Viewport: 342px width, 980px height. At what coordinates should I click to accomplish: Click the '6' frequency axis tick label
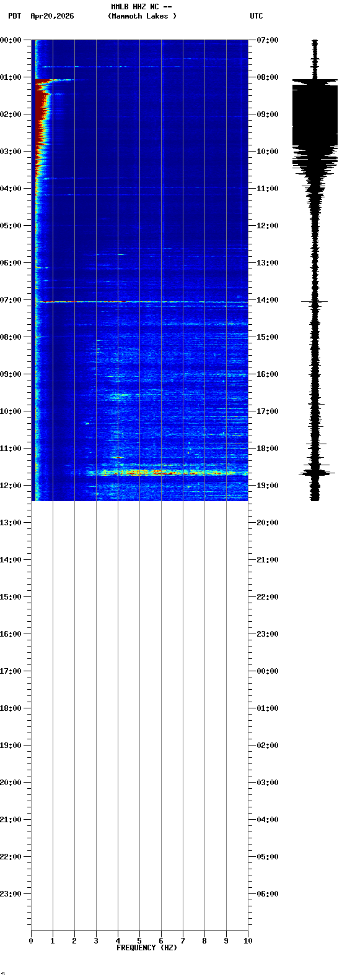point(161,941)
